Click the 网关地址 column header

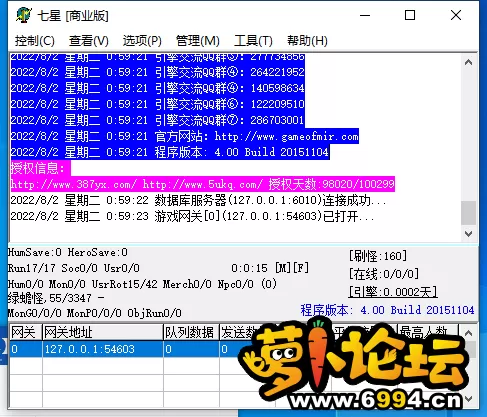tap(103, 332)
